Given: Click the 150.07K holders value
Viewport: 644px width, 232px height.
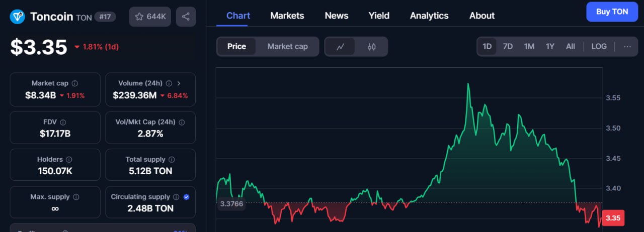Looking at the screenshot, I should coord(55,171).
